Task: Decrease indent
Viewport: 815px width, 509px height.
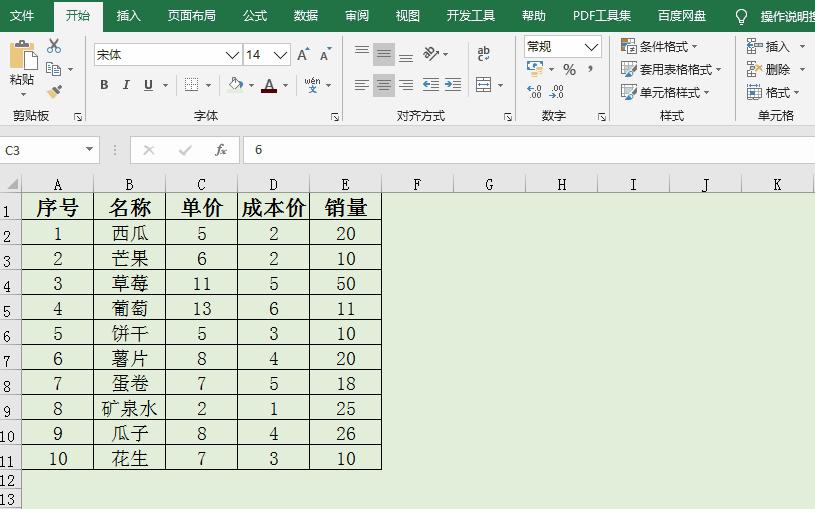Action: pyautogui.click(x=431, y=85)
